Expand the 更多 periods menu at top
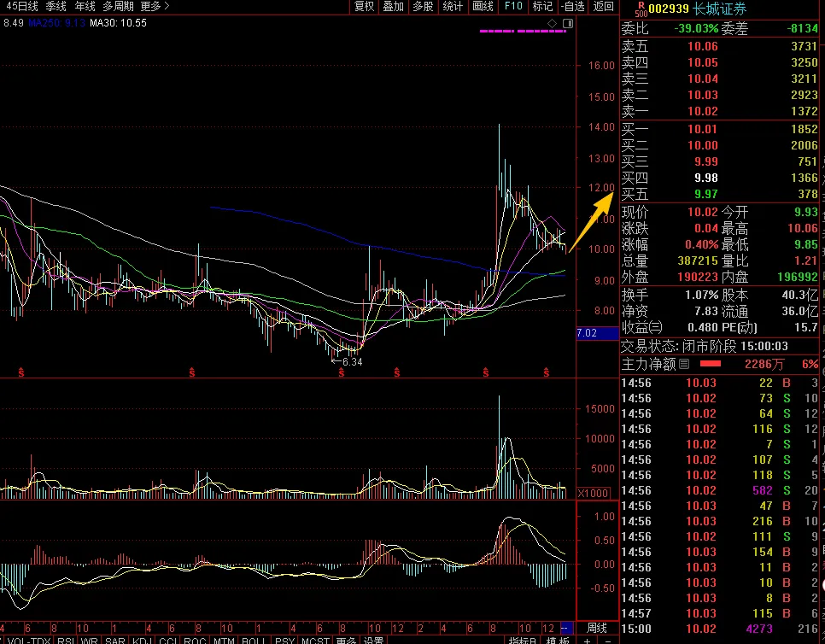825x644 pixels. click(x=155, y=6)
